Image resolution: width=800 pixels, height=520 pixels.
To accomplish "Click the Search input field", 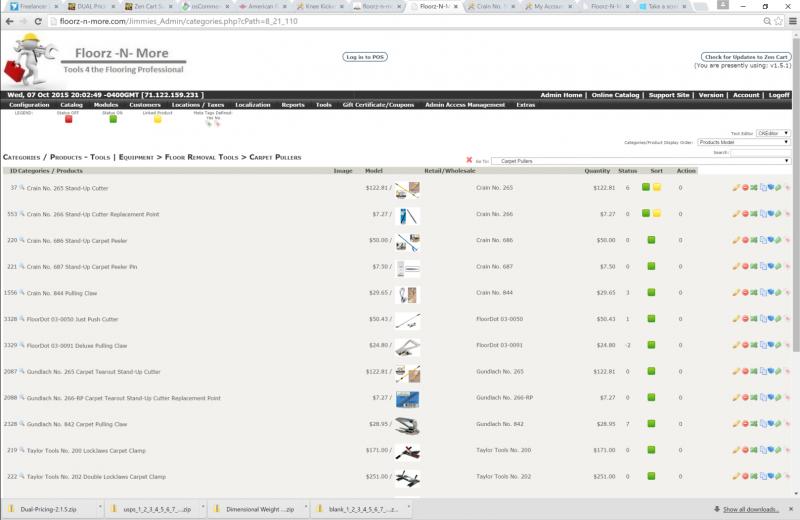I will tap(760, 152).
